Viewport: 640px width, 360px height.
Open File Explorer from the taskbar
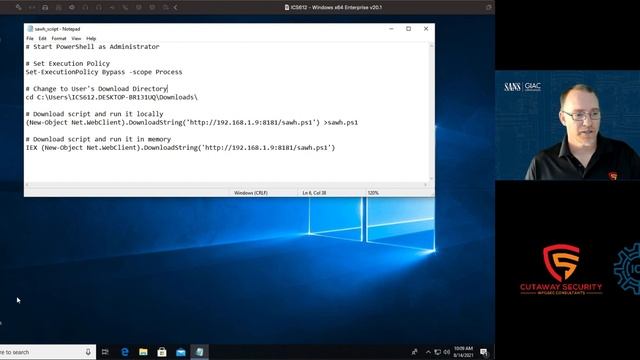coord(143,352)
